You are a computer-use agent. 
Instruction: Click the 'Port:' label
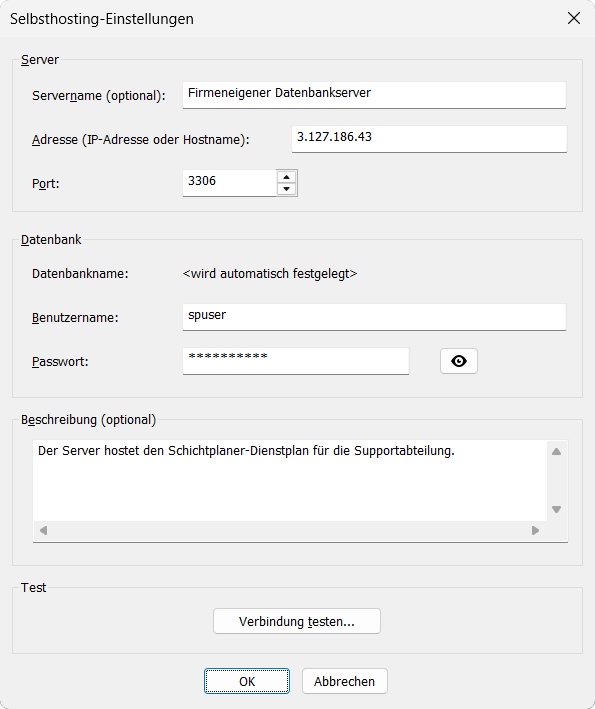tap(46, 183)
